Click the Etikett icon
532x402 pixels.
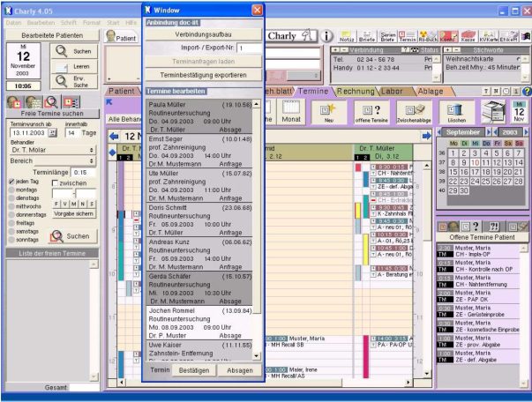tap(508, 36)
